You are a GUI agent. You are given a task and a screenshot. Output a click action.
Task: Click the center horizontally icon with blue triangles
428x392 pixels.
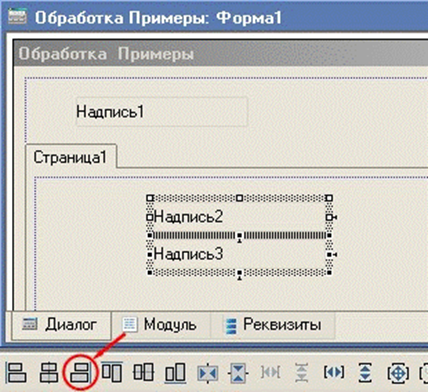207,373
